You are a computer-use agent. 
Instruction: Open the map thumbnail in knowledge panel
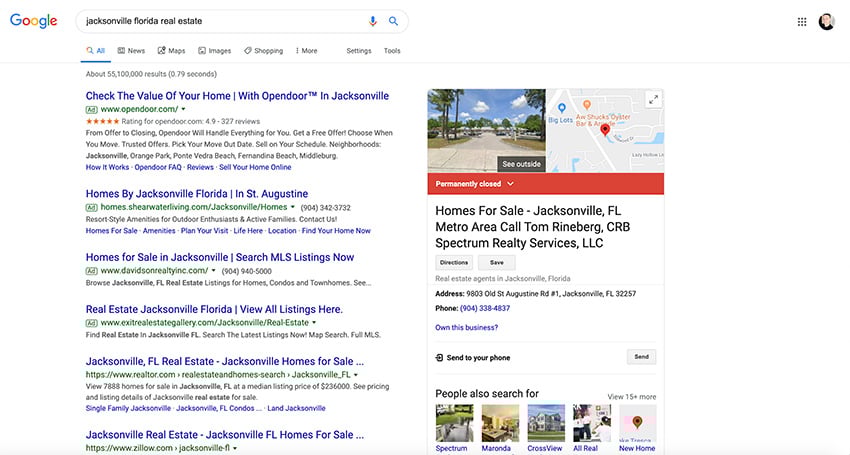605,131
